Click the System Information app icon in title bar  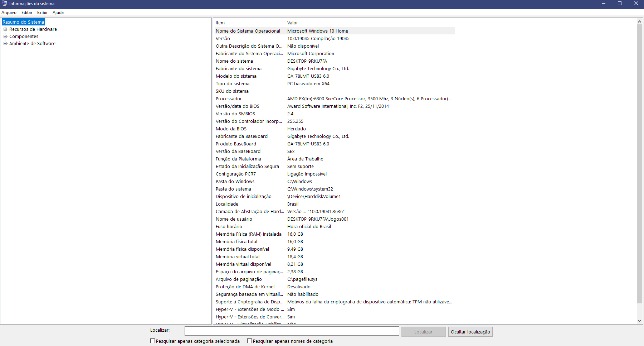pos(4,3)
